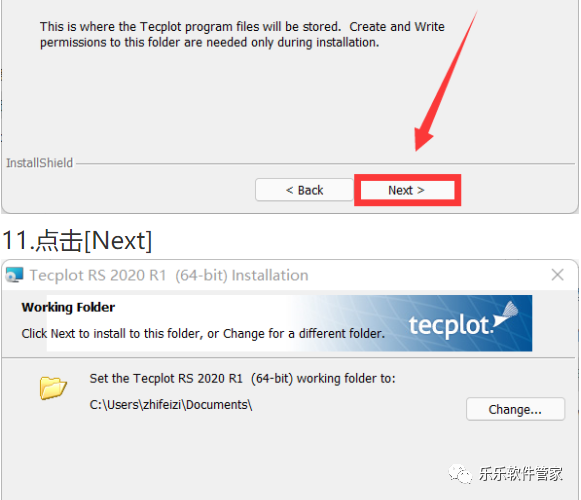This screenshot has width=581, height=500.
Task: Close the Tecplot RS Installation window
Action: pos(557,275)
